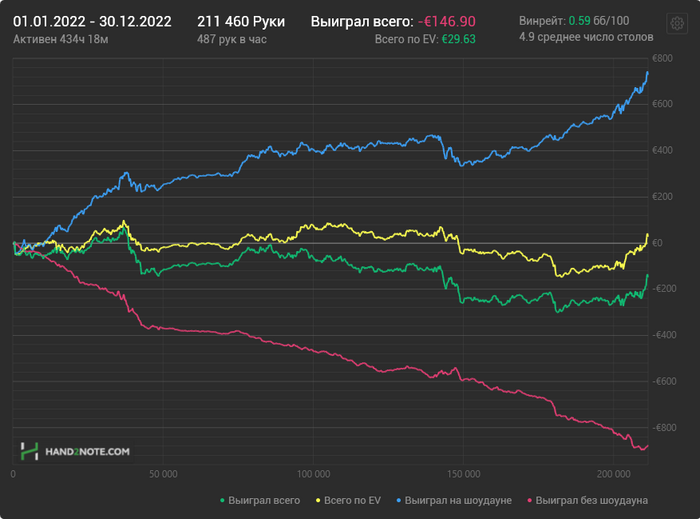Image resolution: width=700 pixels, height=519 pixels.
Task: Click the '200 000' x-axis label
Action: pos(614,474)
